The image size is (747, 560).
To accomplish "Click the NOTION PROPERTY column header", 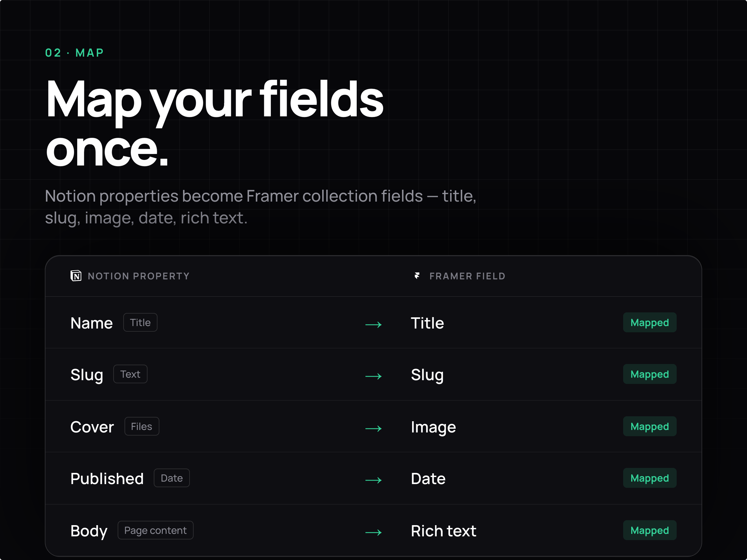I will 139,276.
